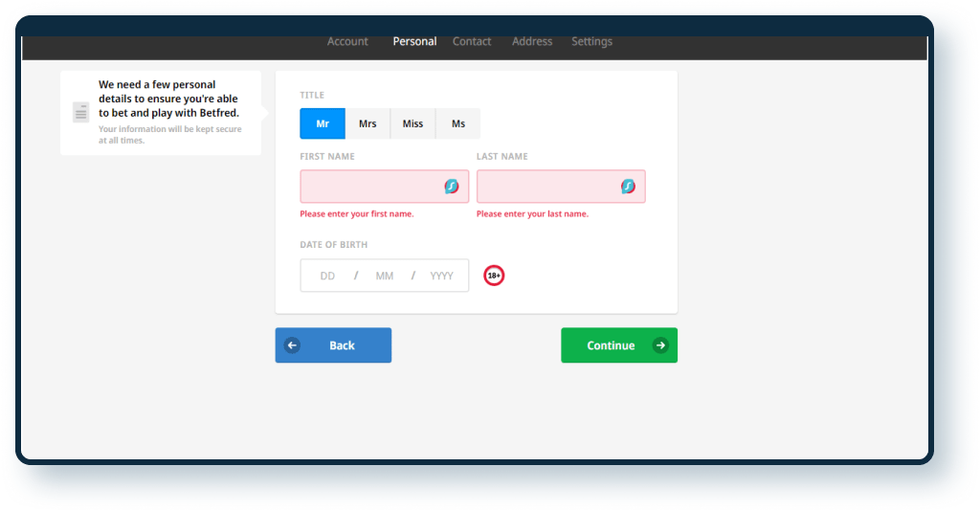Click the autofill icon in First Name field

452,187
